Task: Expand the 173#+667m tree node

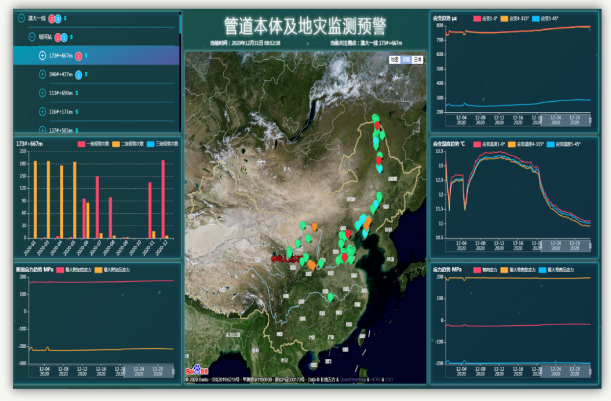Action: tap(42, 56)
